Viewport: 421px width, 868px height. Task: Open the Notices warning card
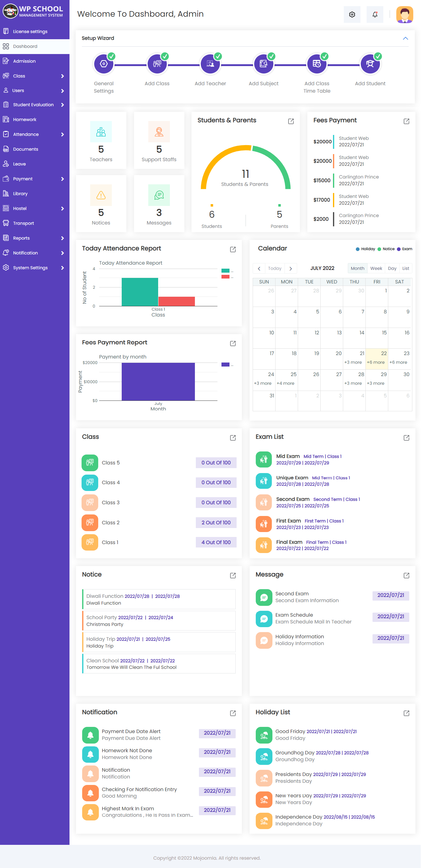click(x=101, y=203)
